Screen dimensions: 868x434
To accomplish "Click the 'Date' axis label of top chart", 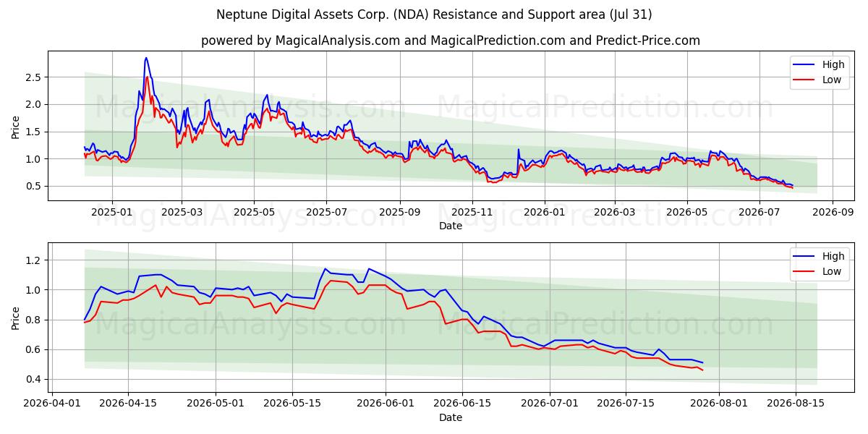I will tap(451, 226).
